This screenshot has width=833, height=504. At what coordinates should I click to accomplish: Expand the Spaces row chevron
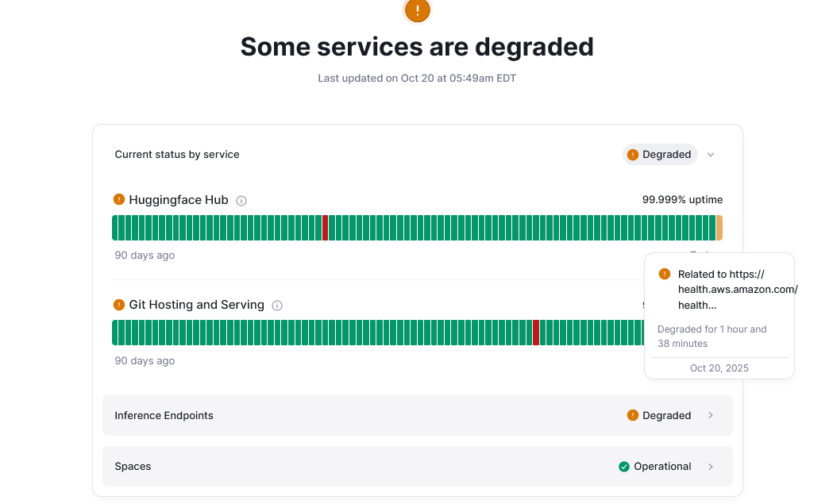point(711,467)
